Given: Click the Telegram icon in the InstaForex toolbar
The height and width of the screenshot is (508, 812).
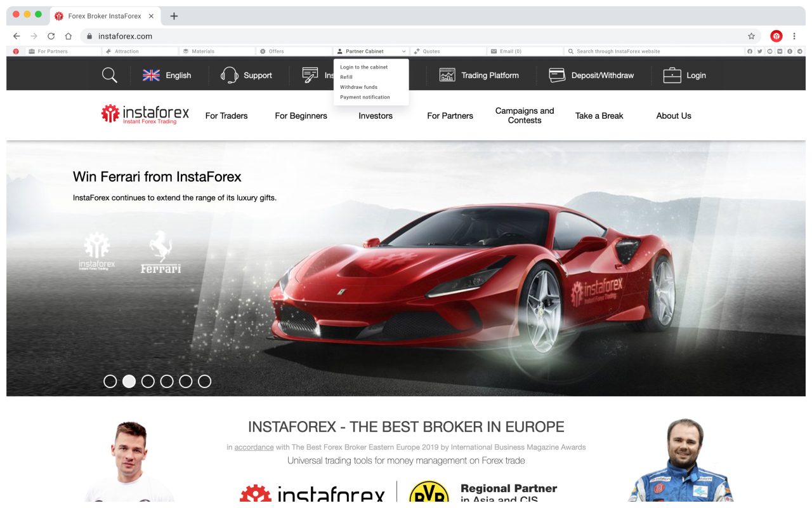Looking at the screenshot, I should [x=799, y=51].
